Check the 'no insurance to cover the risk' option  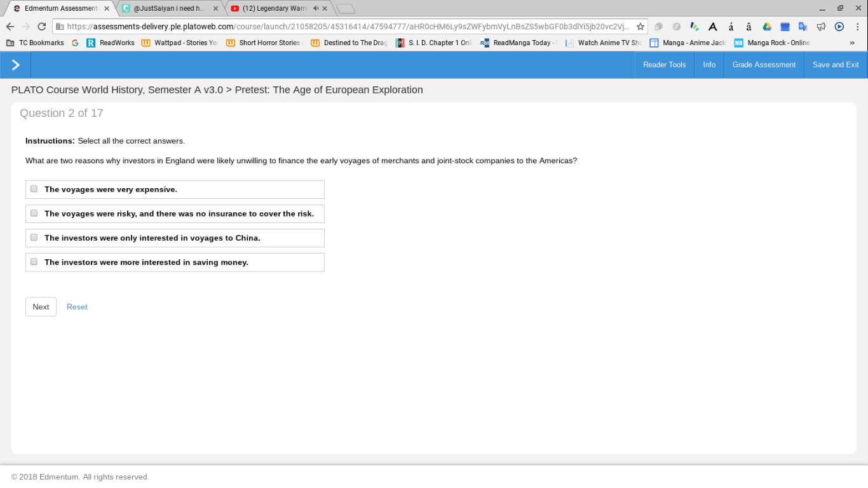(x=34, y=213)
